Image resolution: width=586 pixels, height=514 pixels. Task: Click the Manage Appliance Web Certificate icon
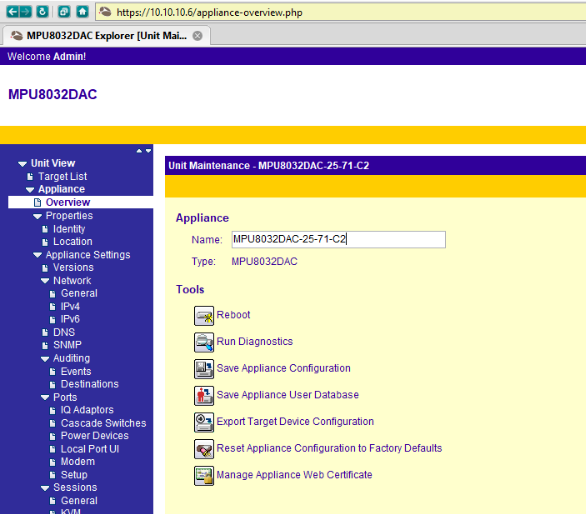point(204,475)
